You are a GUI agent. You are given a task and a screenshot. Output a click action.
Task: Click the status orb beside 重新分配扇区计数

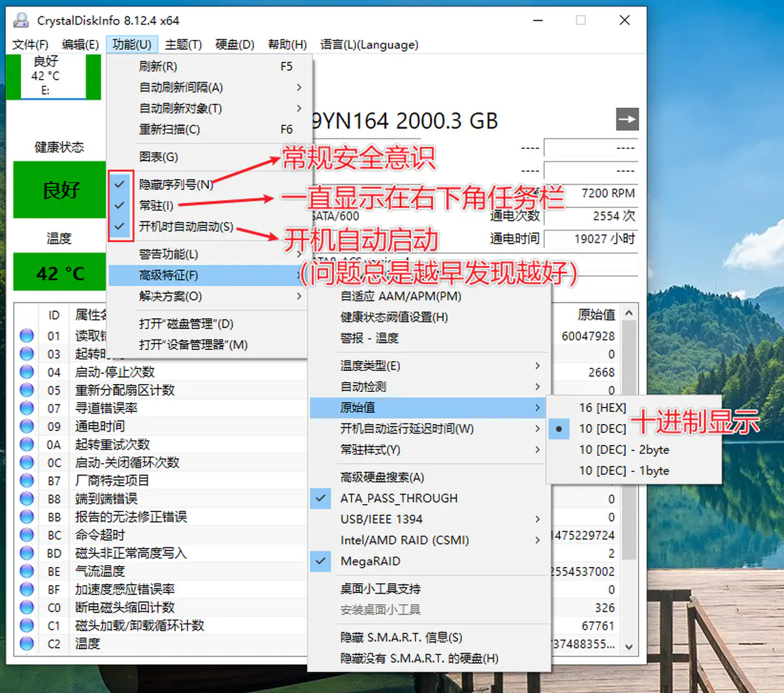pos(27,390)
